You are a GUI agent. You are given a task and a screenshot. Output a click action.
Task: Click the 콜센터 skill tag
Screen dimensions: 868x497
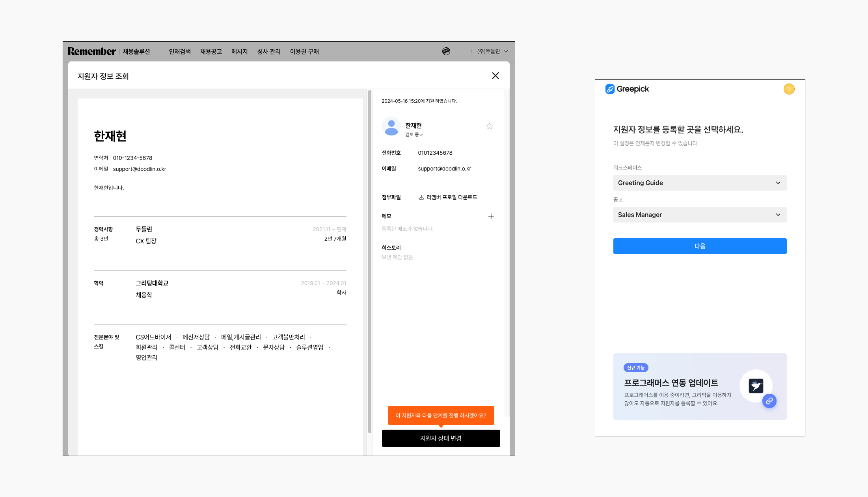(177, 347)
